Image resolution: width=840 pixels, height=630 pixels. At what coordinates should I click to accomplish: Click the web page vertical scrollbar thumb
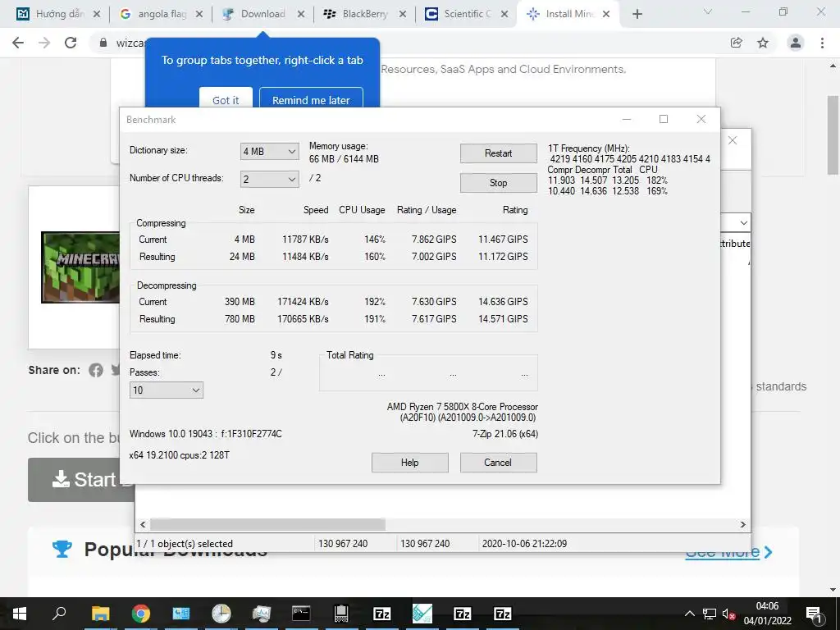pyautogui.click(x=833, y=135)
